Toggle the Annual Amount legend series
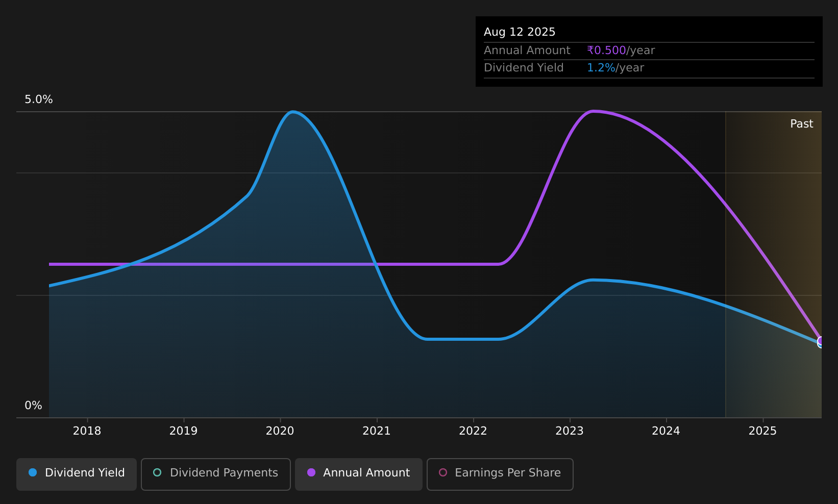 coord(358,474)
